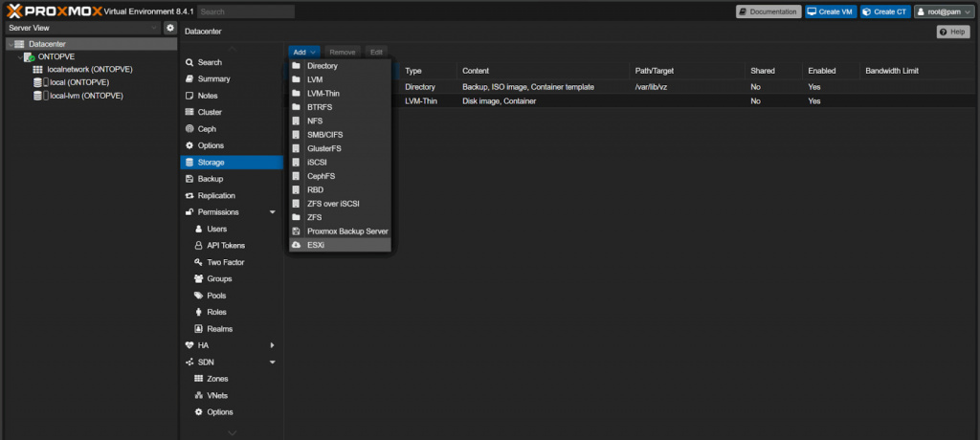
Task: Click the Users person icon
Action: [x=199, y=229]
